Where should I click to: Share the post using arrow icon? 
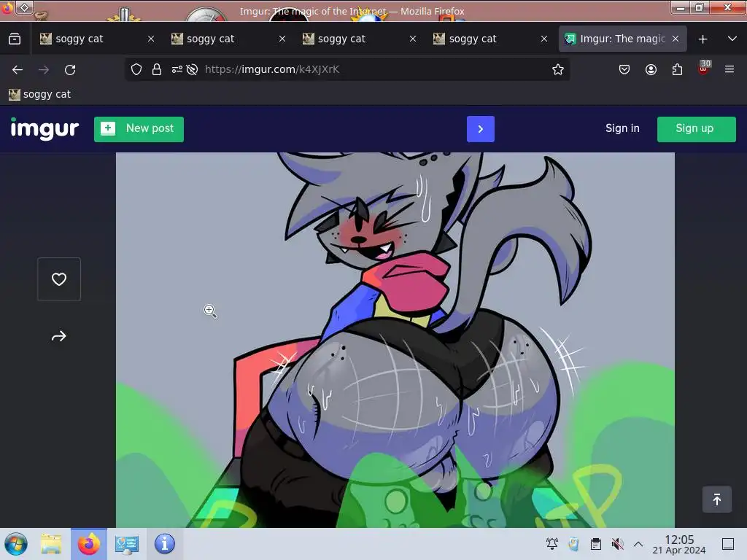[x=59, y=337]
